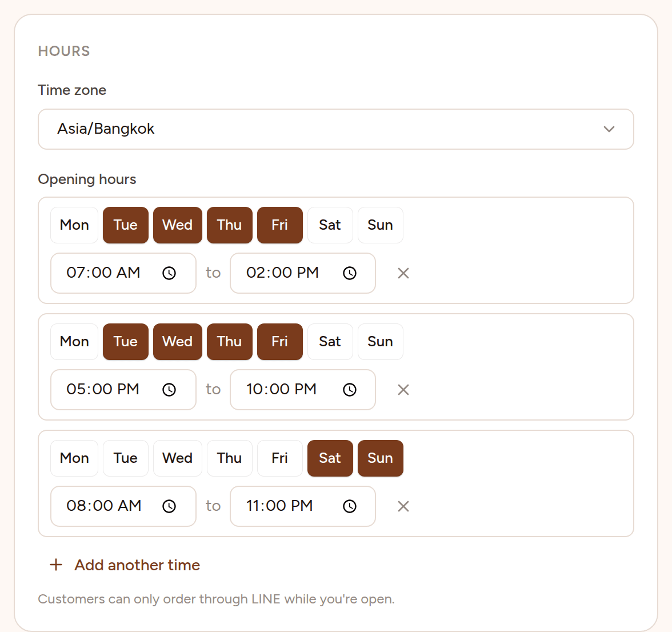
Task: Toggle Mon in the 07:00 AM row
Action: tap(74, 225)
